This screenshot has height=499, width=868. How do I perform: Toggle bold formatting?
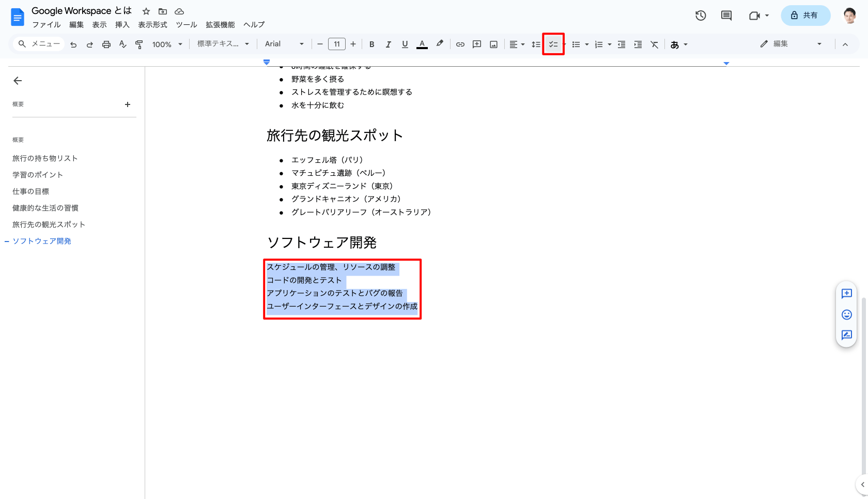371,44
